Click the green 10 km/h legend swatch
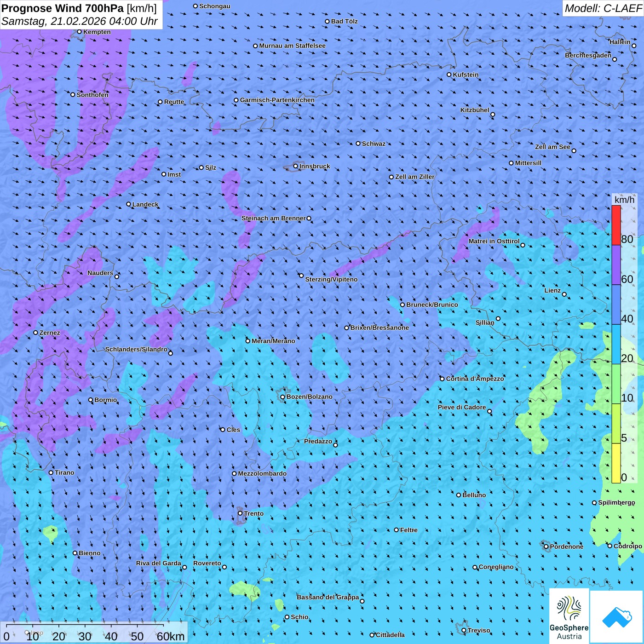Screen dimensions: 644x644 tap(616, 384)
